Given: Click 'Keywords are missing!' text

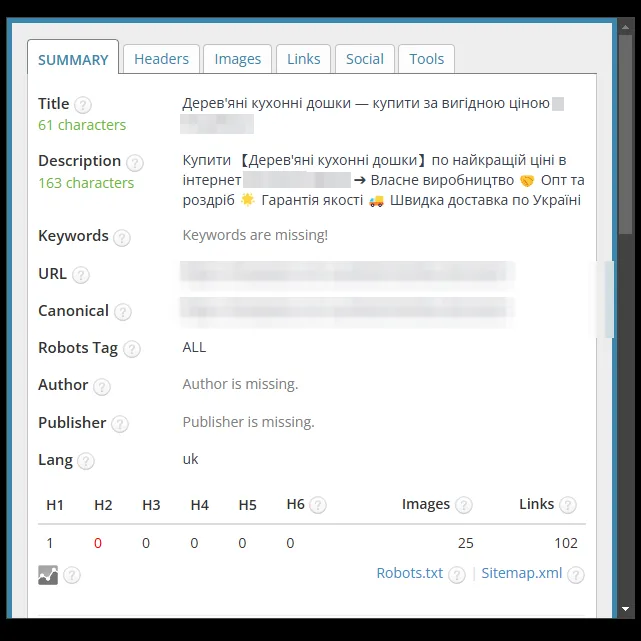Looking at the screenshot, I should [255, 235].
